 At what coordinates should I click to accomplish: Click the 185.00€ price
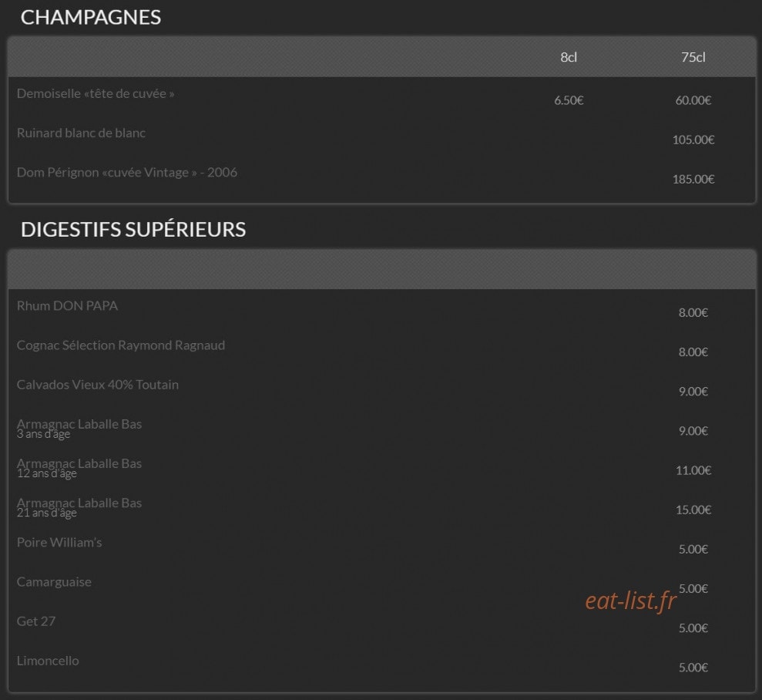click(x=693, y=179)
